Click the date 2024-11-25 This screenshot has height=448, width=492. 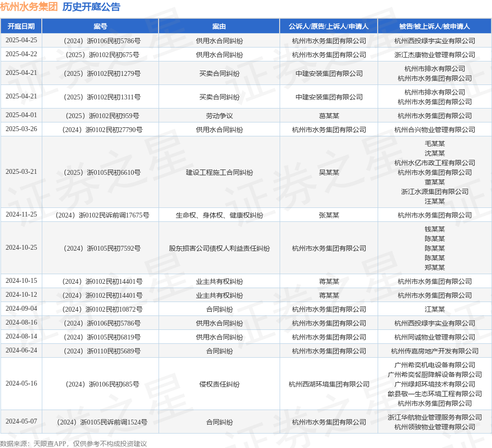tap(21, 215)
